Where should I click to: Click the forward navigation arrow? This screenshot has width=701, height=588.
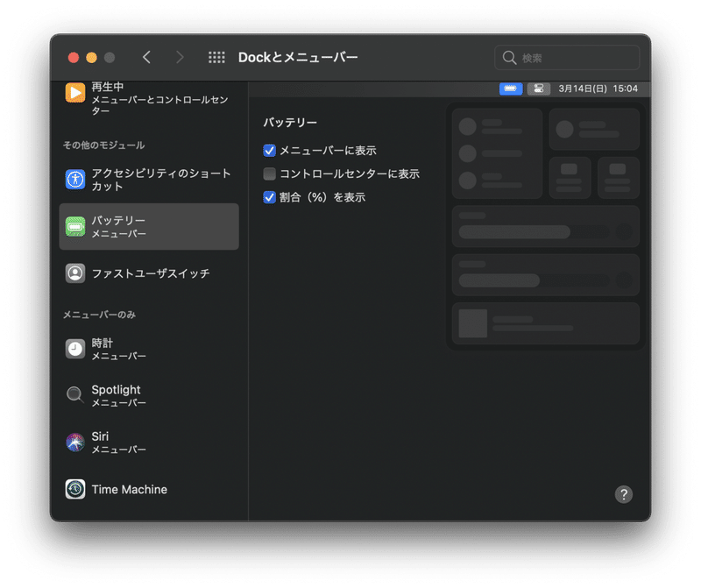point(180,57)
